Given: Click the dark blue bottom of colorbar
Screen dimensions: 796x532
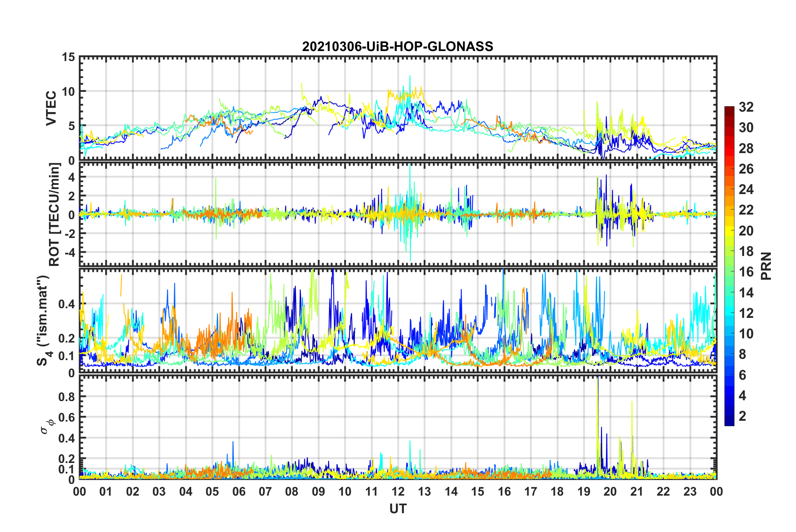Looking at the screenshot, I should tap(729, 422).
